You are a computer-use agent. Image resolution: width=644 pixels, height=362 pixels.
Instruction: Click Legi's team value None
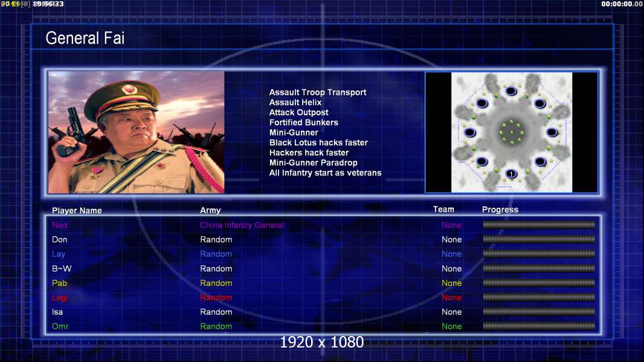click(451, 297)
